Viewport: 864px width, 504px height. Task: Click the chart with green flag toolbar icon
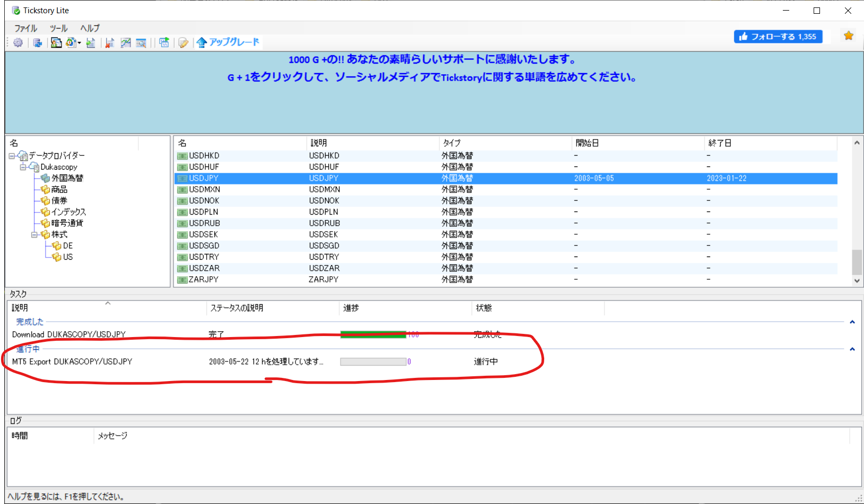pyautogui.click(x=164, y=42)
